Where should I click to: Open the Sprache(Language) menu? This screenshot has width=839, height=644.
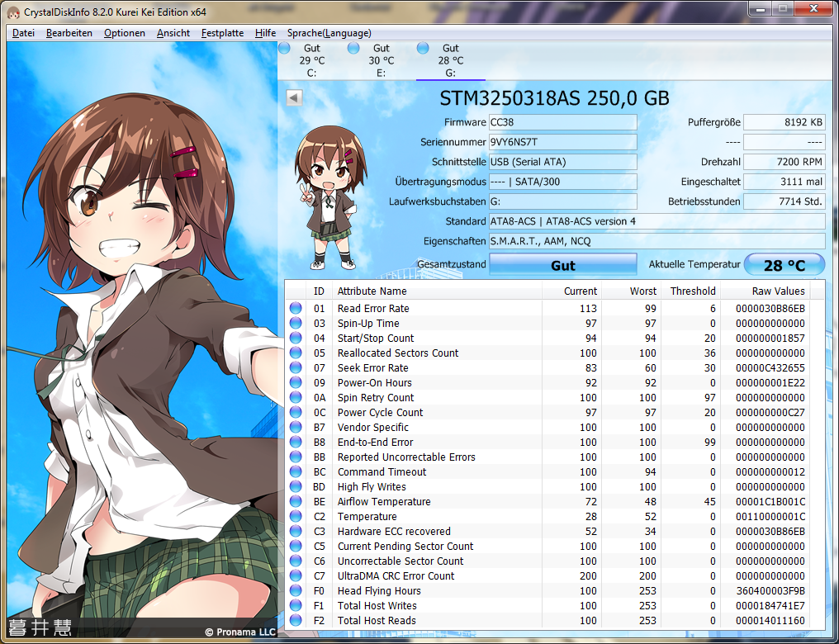(x=329, y=33)
